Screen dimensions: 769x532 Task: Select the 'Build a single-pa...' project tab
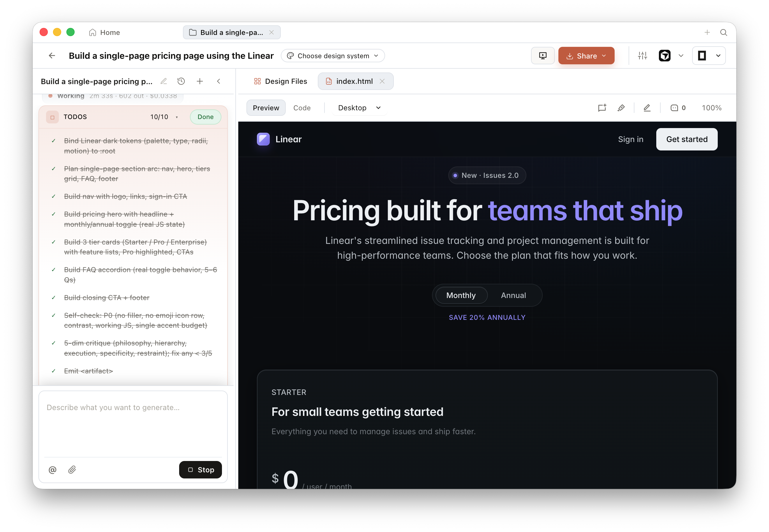tap(232, 32)
